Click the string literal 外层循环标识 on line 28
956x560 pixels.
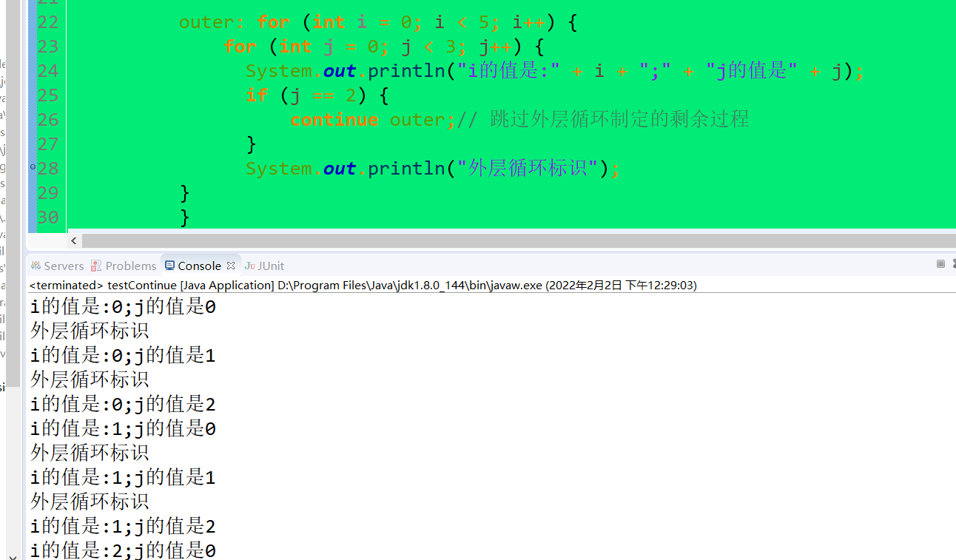click(x=528, y=168)
